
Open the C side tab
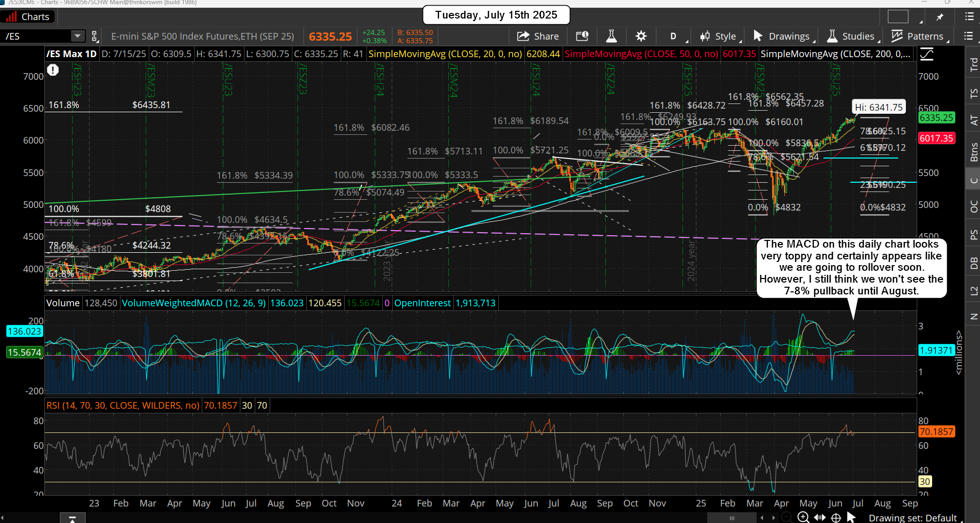(x=973, y=180)
